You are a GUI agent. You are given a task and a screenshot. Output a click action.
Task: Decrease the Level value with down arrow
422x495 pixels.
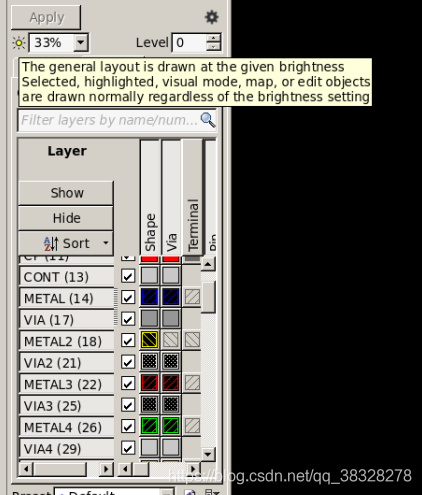point(213,47)
